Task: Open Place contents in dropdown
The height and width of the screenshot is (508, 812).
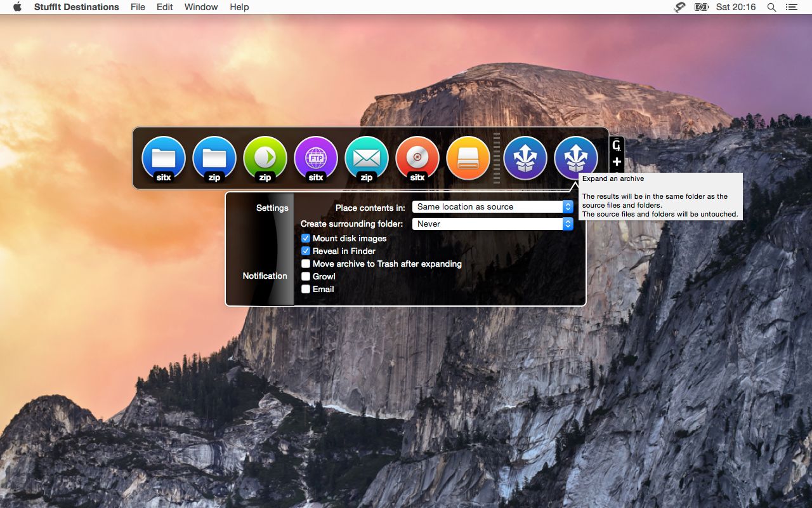Action: coord(492,206)
